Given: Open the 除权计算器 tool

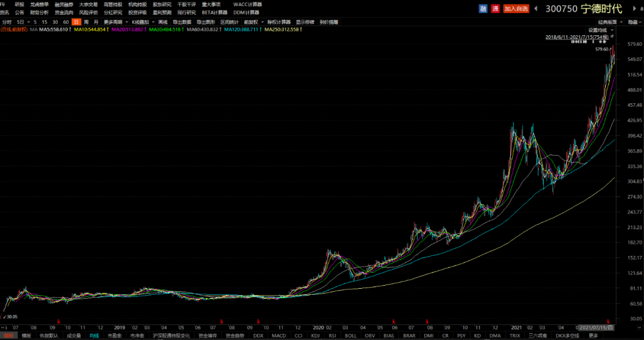Looking at the screenshot, I should [279, 21].
